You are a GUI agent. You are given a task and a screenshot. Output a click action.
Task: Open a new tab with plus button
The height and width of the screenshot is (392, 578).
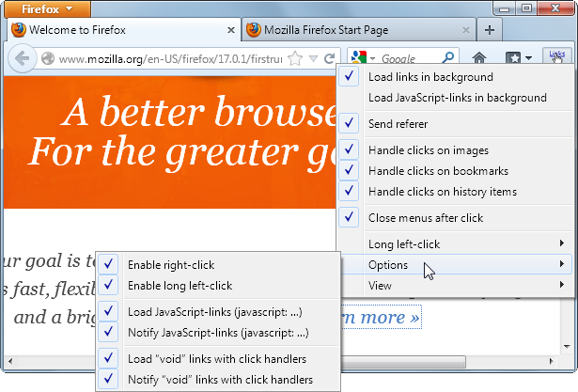click(490, 30)
